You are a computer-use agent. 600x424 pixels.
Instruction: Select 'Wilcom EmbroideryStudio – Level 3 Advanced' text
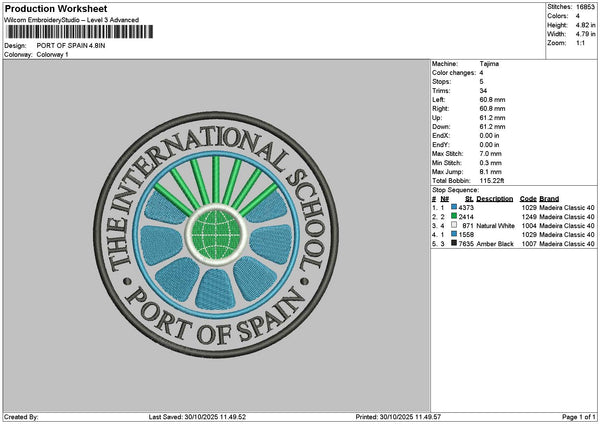(x=72, y=20)
